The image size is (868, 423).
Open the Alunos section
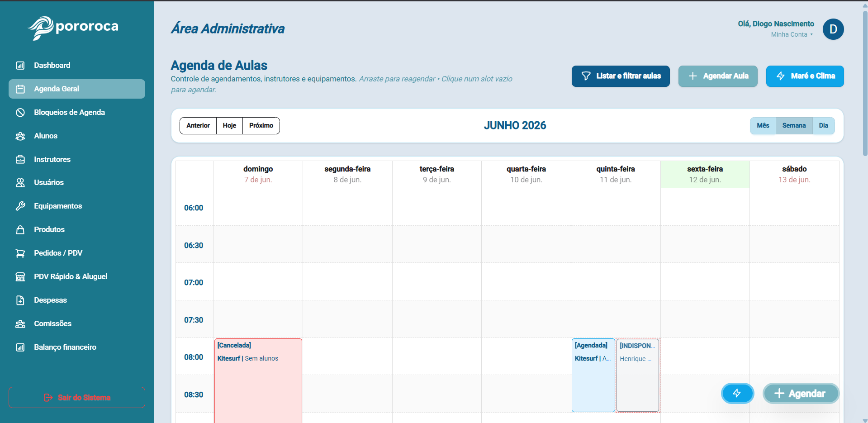(x=77, y=136)
